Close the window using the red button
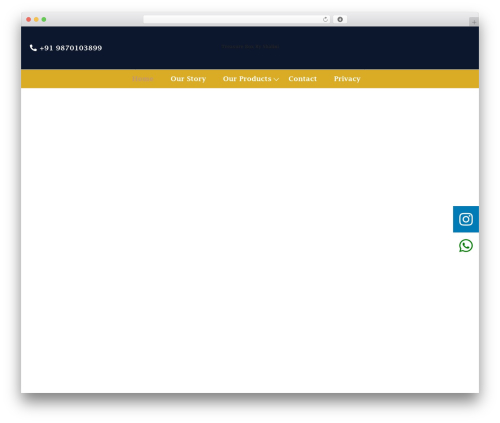Image resolution: width=500 pixels, height=423 pixels. (29, 19)
